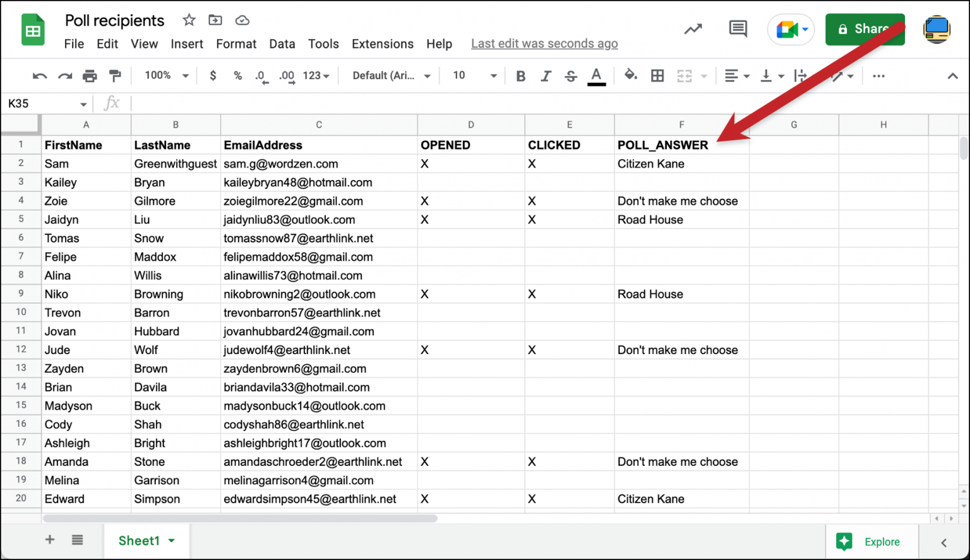Print the spreadsheet
Screen dimensions: 970x560
point(90,75)
